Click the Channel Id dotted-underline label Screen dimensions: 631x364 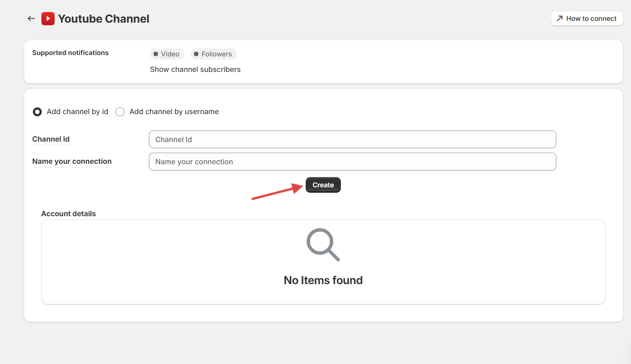coord(51,139)
